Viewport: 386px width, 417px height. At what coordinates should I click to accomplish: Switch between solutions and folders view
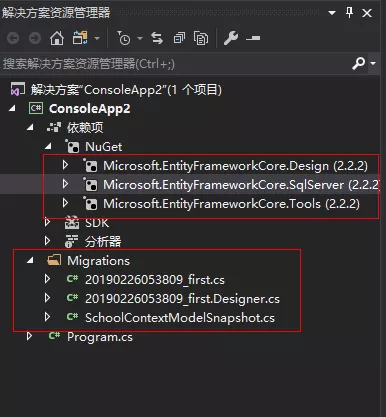pos(80,38)
